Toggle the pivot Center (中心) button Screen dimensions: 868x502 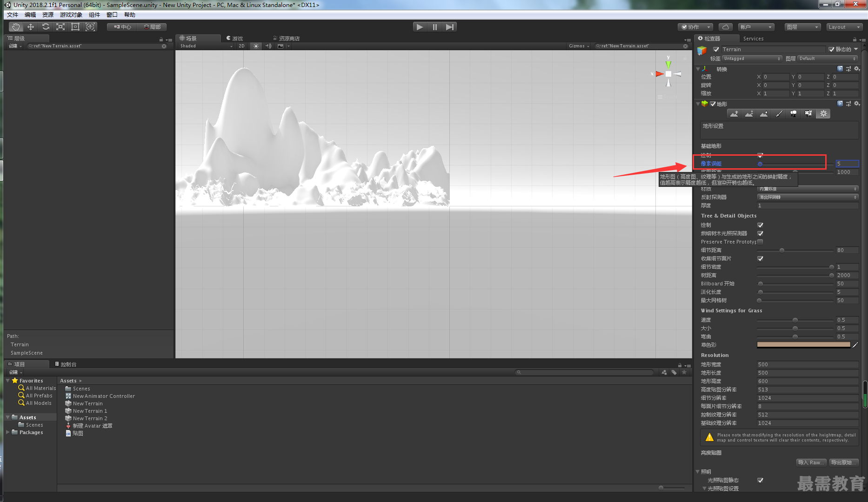[122, 27]
